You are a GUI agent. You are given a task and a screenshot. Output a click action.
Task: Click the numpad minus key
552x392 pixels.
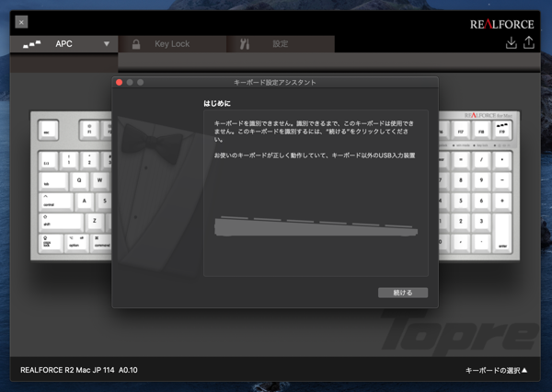point(502,180)
